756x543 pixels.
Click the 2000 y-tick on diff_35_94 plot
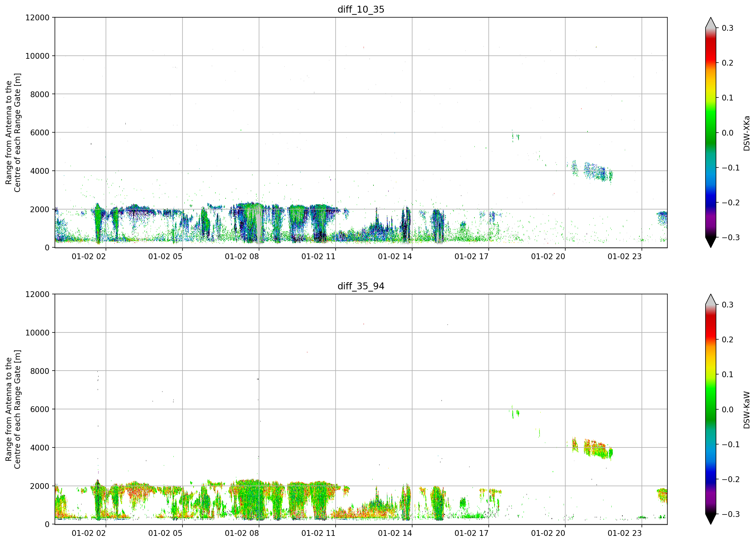40,486
